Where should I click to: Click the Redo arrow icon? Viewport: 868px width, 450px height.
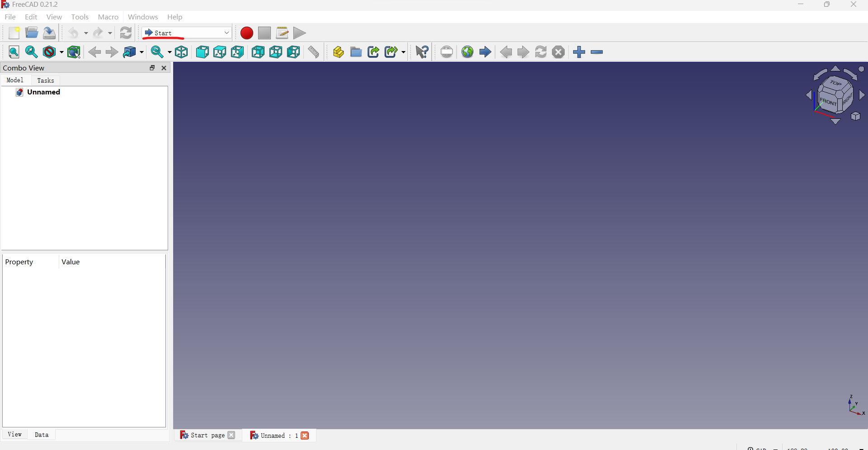tap(98, 33)
